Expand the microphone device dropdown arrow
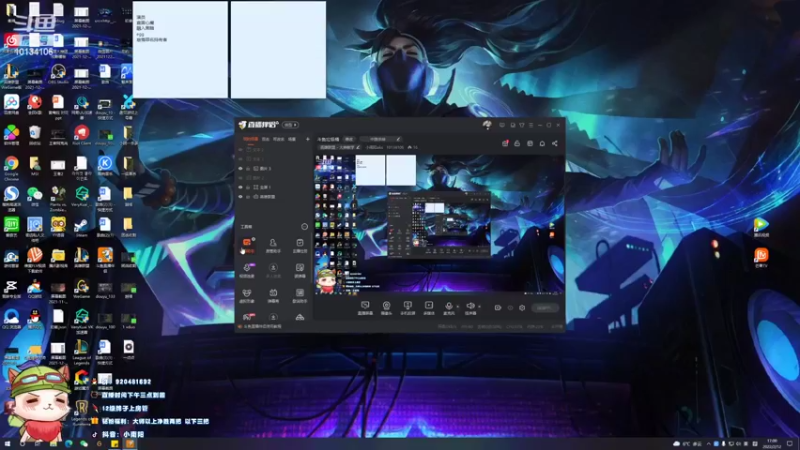 pos(457,307)
